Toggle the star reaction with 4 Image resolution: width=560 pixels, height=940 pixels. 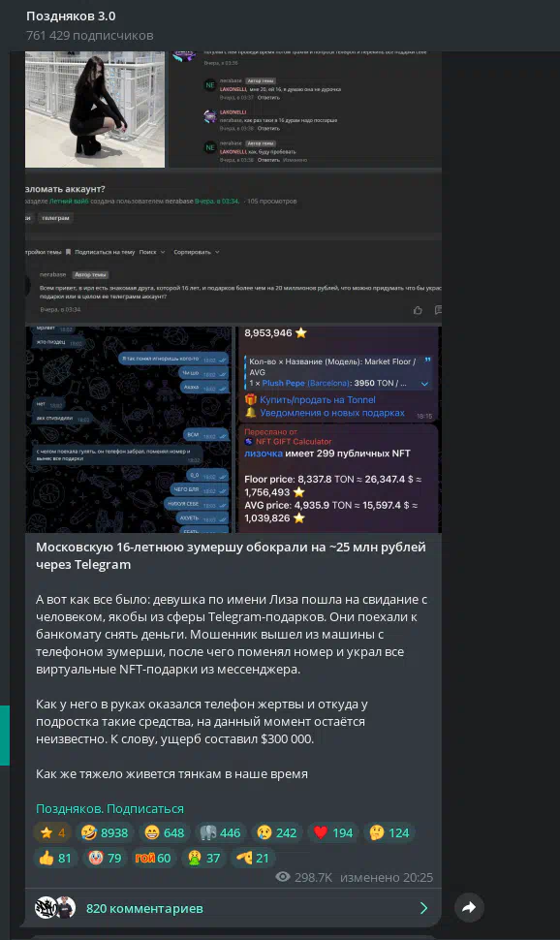pyautogui.click(x=52, y=832)
